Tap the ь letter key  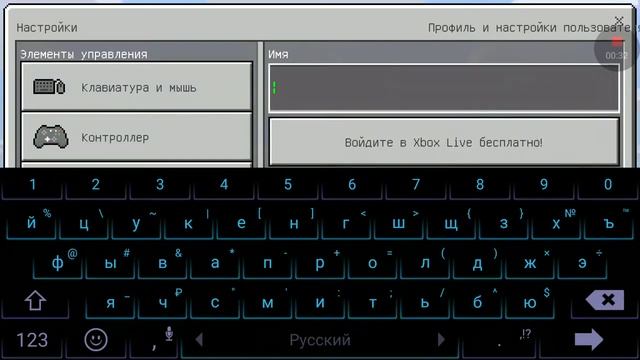coord(425,302)
